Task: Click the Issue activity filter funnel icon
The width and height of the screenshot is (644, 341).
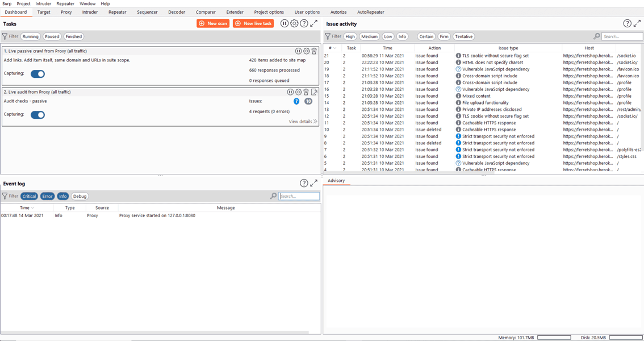Action: click(328, 36)
